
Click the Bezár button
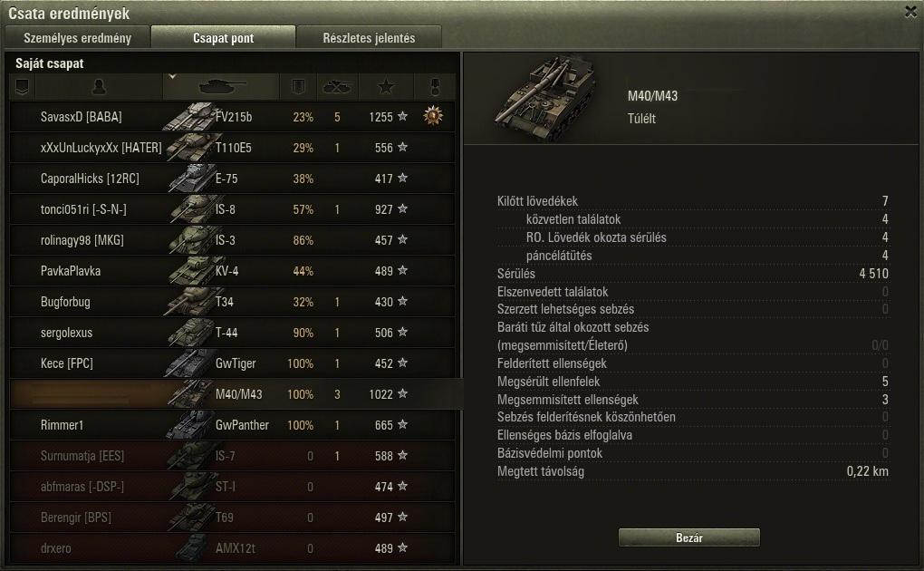point(688,537)
